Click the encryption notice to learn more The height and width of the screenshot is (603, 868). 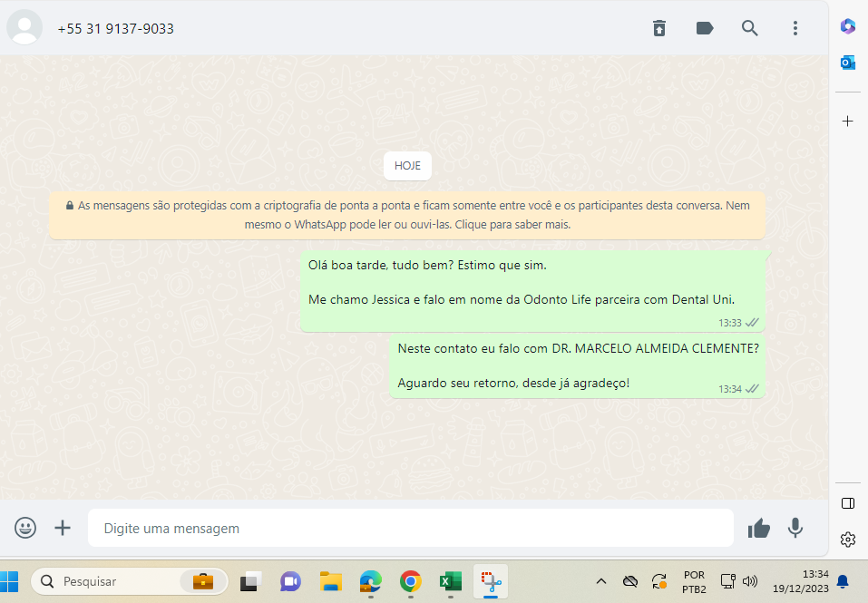pyautogui.click(x=407, y=215)
